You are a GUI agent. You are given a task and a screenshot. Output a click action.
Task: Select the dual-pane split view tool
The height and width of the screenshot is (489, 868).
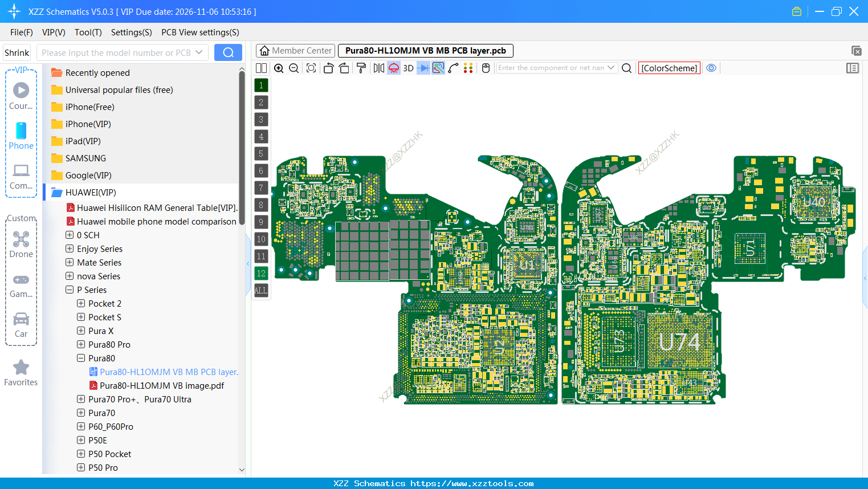[x=261, y=68]
